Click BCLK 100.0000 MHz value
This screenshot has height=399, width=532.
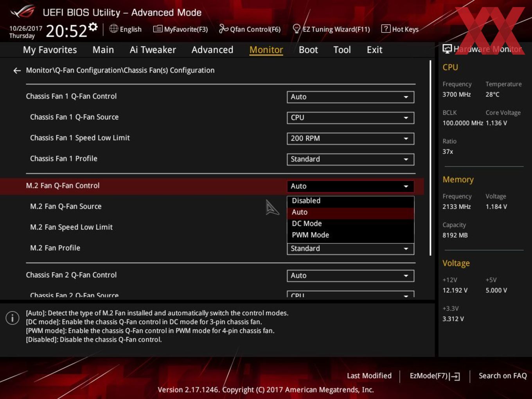[x=463, y=123]
